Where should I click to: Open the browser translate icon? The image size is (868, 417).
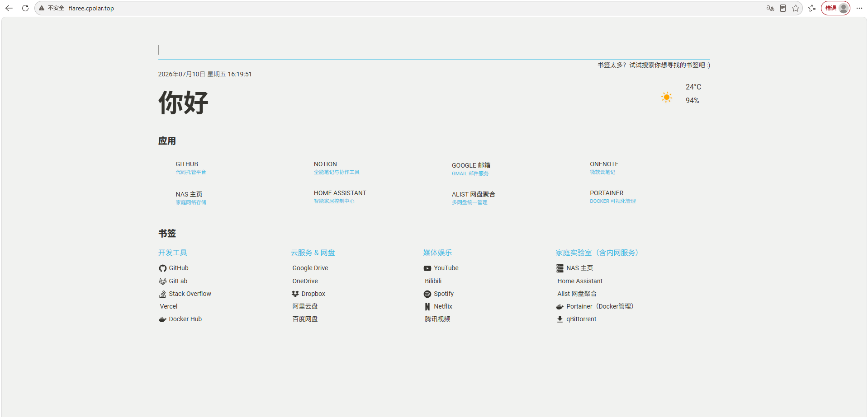click(770, 8)
